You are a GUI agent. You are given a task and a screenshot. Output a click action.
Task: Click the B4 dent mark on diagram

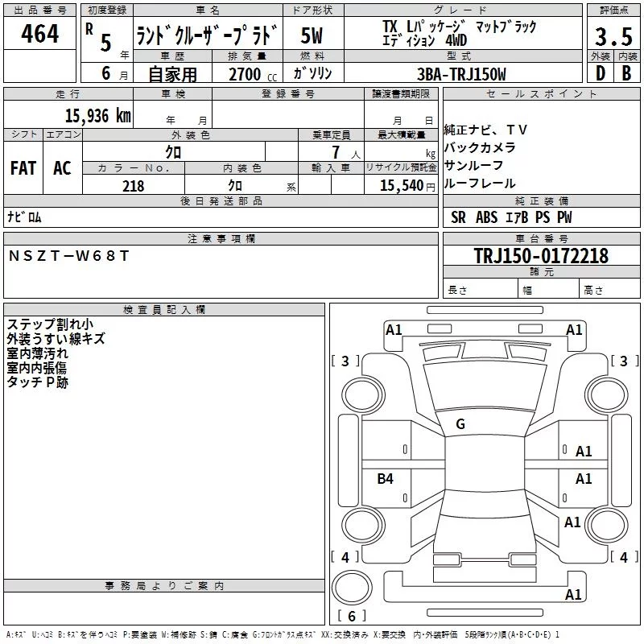coord(385,478)
